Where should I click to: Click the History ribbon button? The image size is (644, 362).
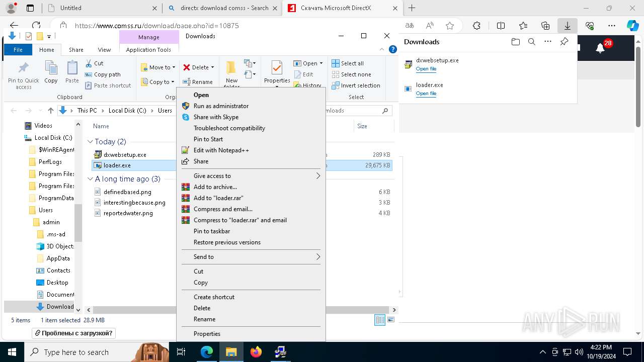tap(307, 85)
